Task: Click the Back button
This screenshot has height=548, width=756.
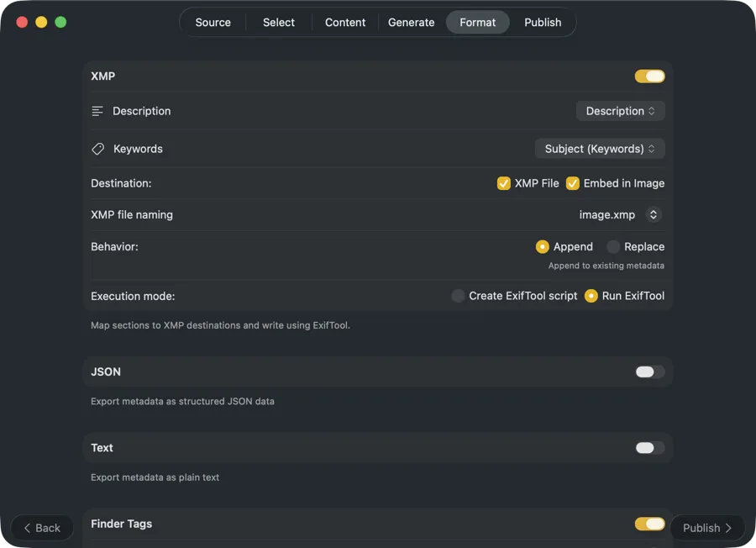Action: (x=41, y=527)
